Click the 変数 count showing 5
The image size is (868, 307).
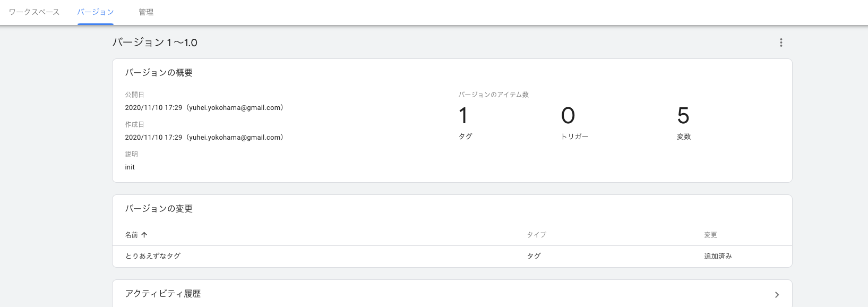click(683, 115)
